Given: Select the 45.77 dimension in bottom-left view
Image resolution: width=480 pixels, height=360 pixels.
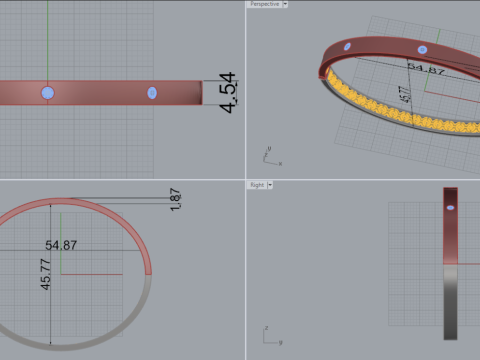Looking at the screenshot, I should click(46, 274).
